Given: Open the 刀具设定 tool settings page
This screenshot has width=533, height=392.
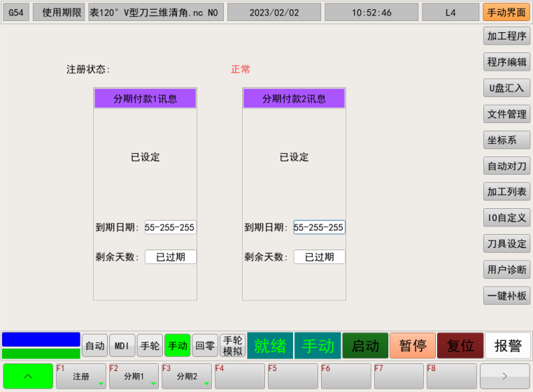Looking at the screenshot, I should tap(506, 243).
